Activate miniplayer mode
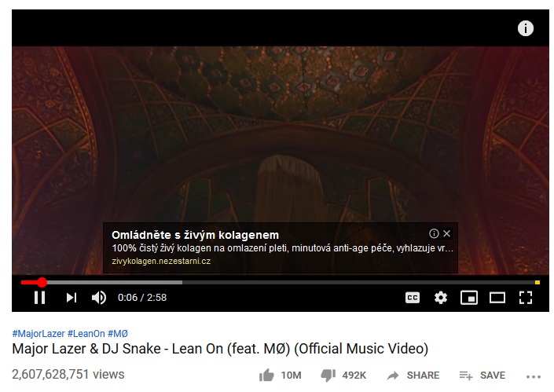Screen dimensions: 554x392 click(469, 298)
